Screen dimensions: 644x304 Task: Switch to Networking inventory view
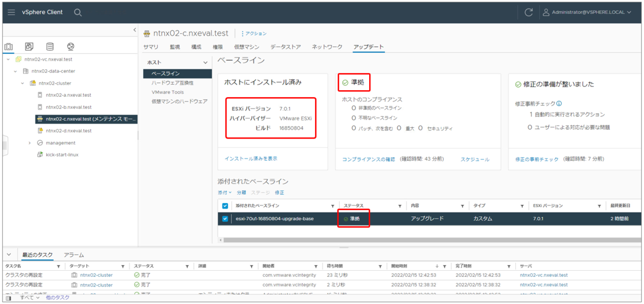tap(70, 47)
